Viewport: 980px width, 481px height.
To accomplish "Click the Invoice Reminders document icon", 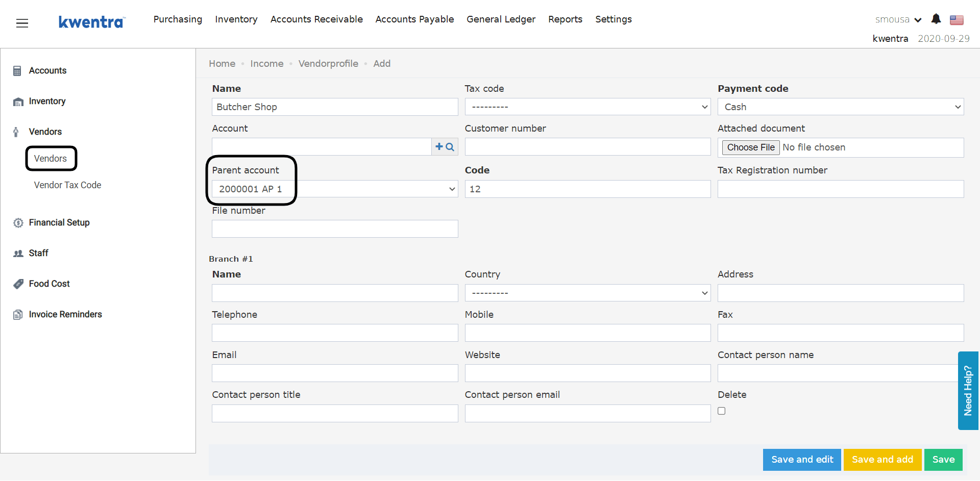I will 18,315.
